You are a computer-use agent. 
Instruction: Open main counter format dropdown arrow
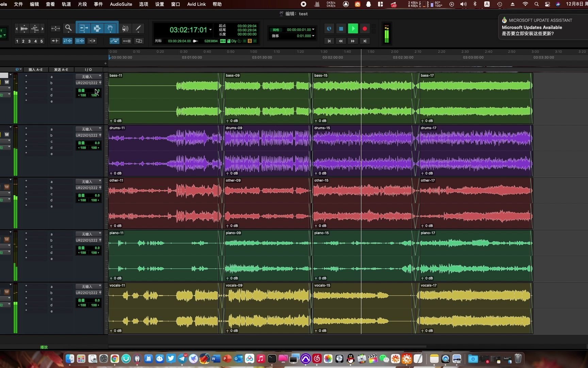coord(211,30)
